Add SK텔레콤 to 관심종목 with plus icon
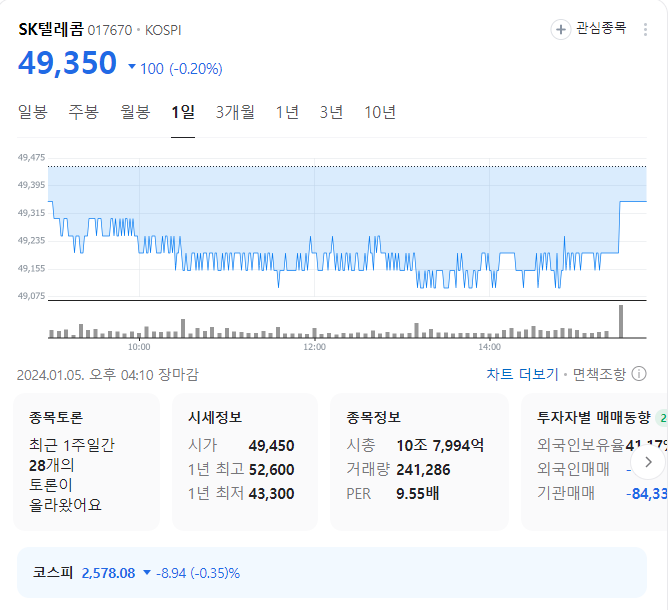 click(x=561, y=29)
